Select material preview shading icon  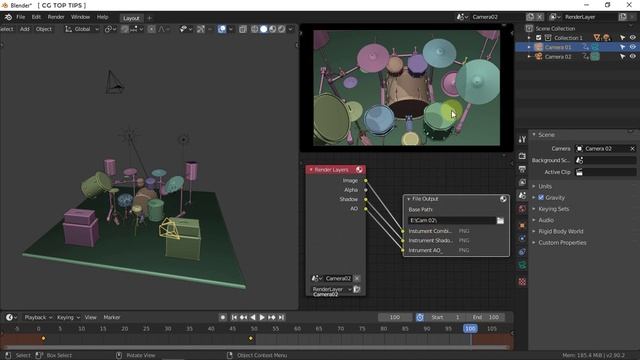click(273, 29)
